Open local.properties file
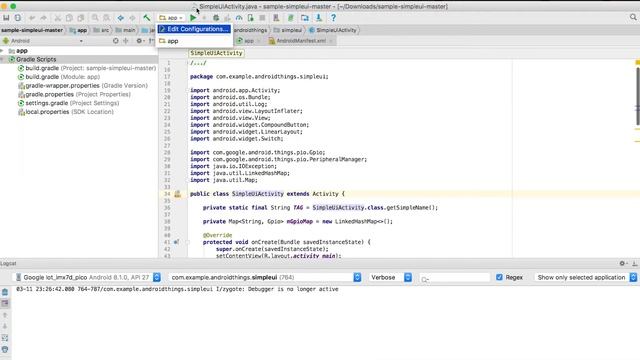 click(66, 112)
